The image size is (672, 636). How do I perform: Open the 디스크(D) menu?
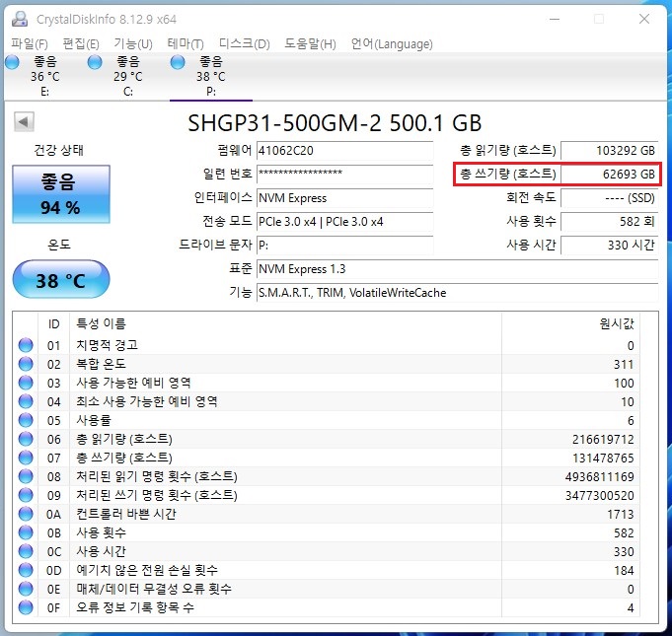[x=245, y=43]
